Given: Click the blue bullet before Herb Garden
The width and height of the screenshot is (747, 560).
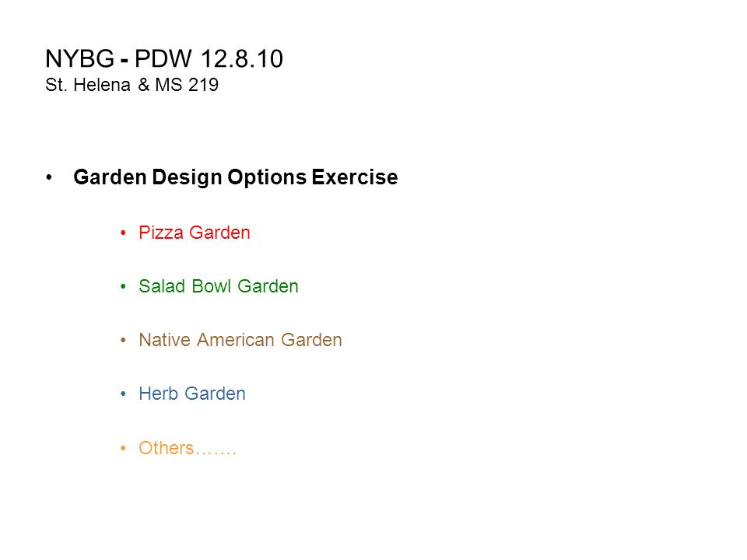Looking at the screenshot, I should (124, 394).
